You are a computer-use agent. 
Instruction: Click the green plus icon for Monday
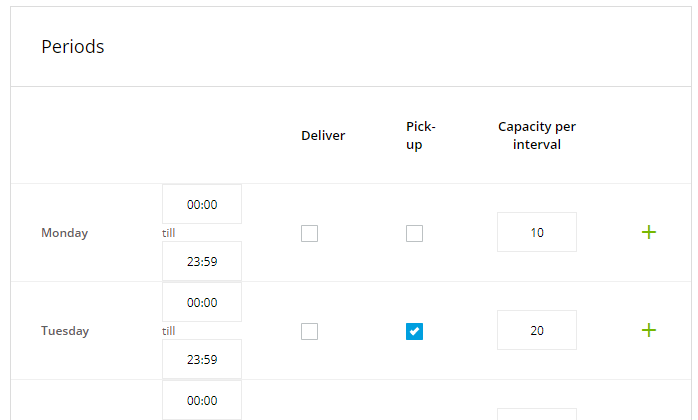point(648,232)
